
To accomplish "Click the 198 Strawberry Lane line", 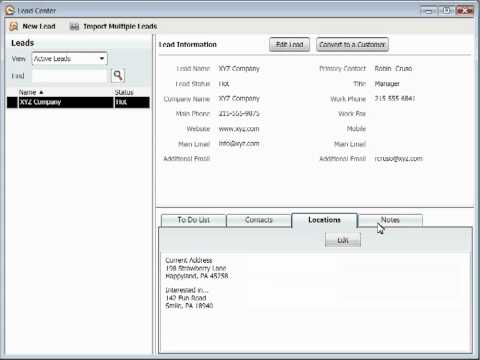I will coord(196,268).
